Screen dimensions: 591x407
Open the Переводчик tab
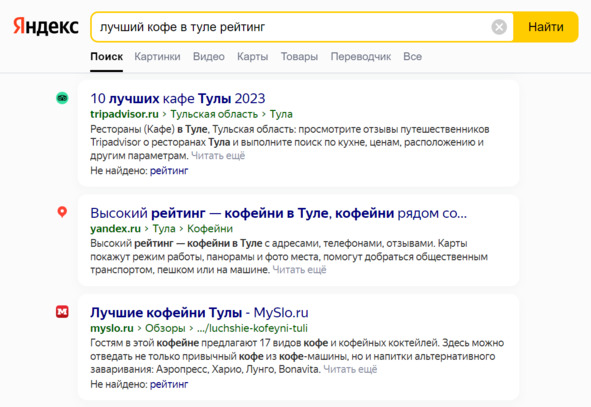click(360, 57)
